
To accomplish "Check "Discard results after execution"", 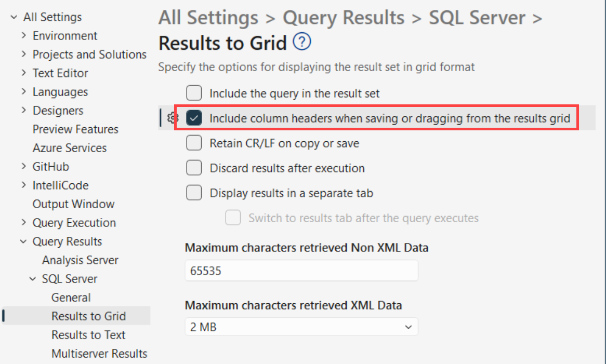I will click(194, 168).
